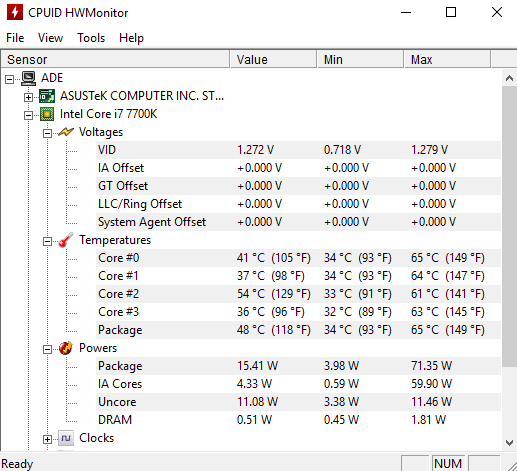Click the ASUSTeK motherboard icon
Screen dimensions: 517x471
(x=47, y=96)
